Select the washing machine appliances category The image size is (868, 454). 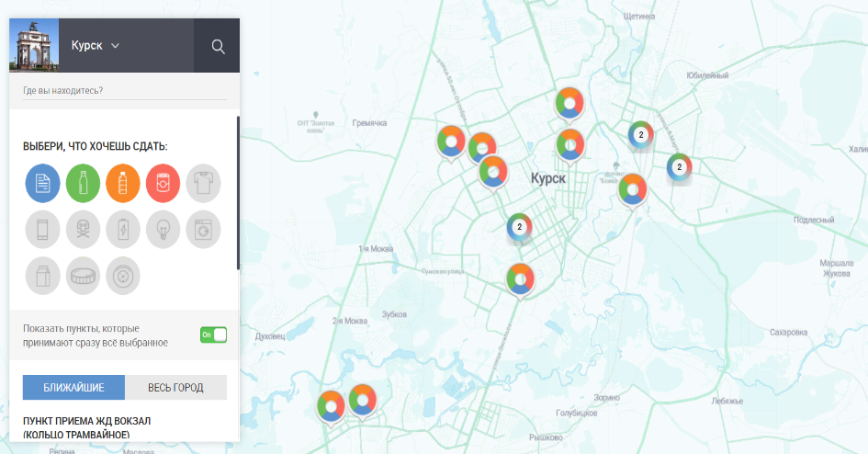(203, 229)
